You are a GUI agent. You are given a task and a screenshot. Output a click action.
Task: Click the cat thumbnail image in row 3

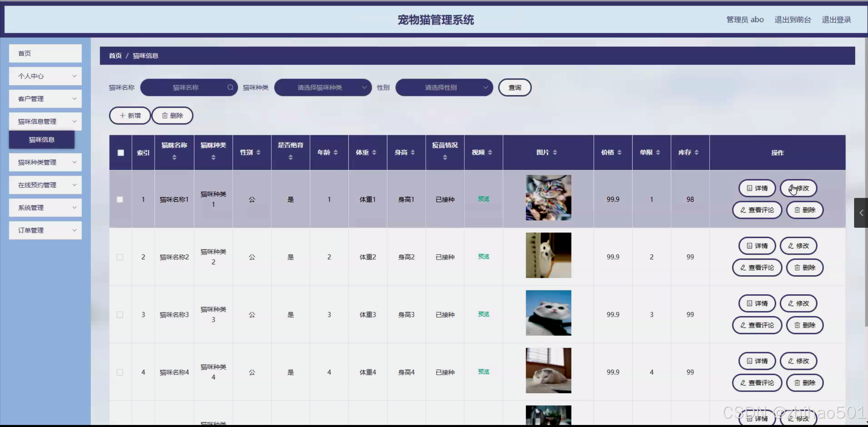coord(548,313)
